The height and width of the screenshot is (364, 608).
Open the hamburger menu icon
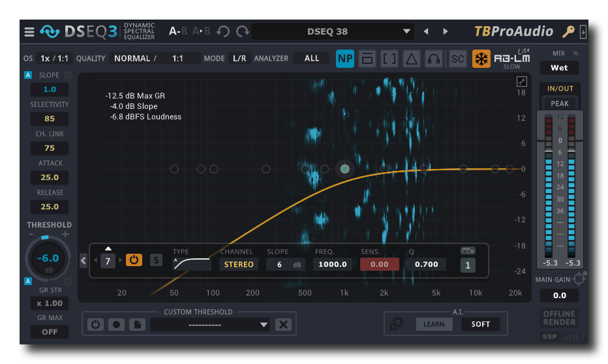pos(29,32)
